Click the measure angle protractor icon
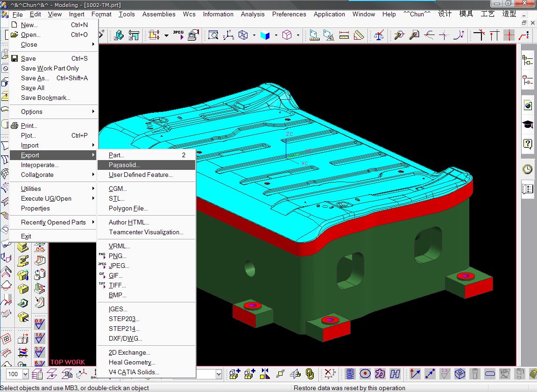Image resolution: width=537 pixels, height=392 pixels. click(x=359, y=35)
